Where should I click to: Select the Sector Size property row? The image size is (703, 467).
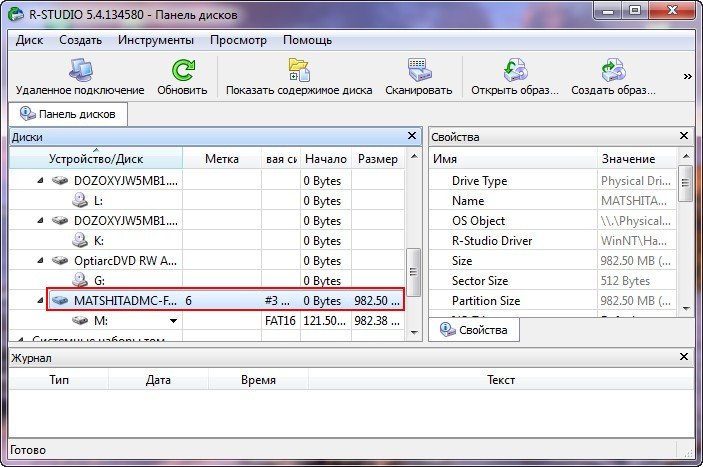(553, 281)
